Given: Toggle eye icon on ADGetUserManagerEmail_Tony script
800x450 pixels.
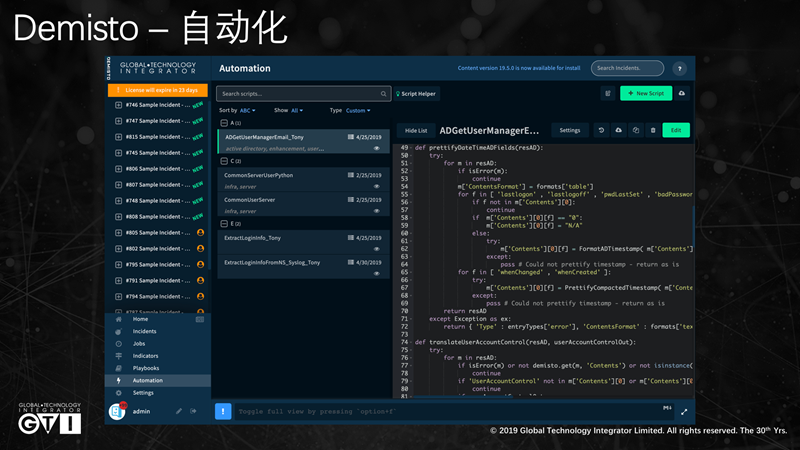Looking at the screenshot, I should (377, 148).
